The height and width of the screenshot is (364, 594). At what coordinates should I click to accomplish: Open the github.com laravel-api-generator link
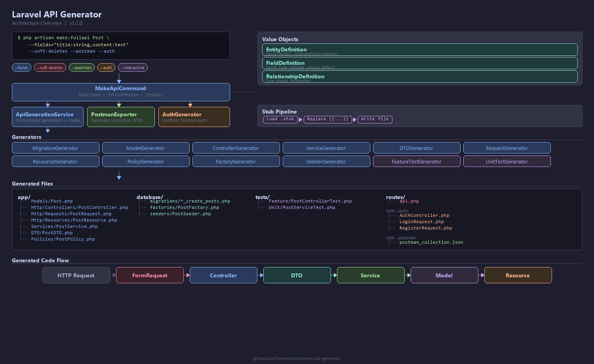click(297, 358)
